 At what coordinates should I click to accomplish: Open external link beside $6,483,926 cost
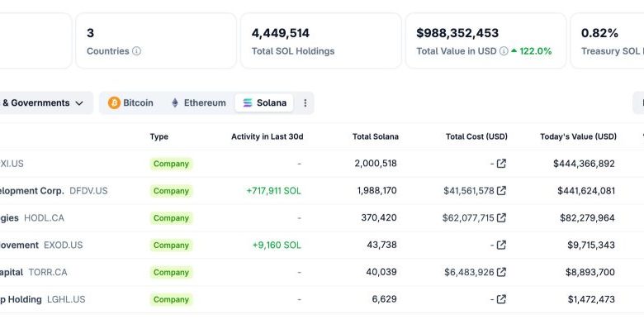click(501, 272)
